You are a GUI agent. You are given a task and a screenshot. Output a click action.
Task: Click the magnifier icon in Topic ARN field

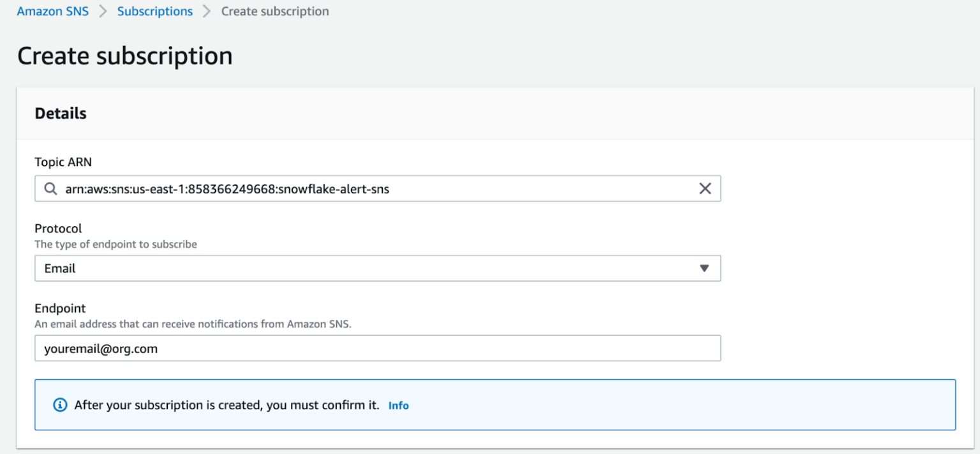click(x=50, y=188)
